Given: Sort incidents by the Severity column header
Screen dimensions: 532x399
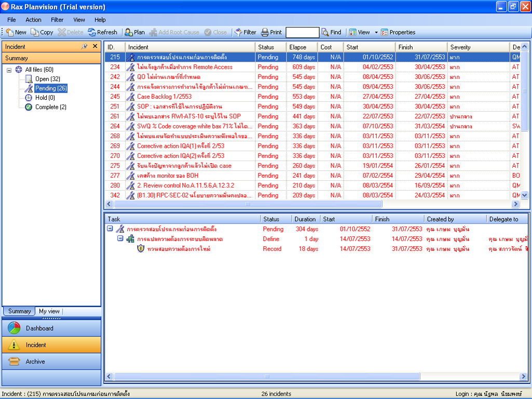Looking at the screenshot, I should pos(478,47).
